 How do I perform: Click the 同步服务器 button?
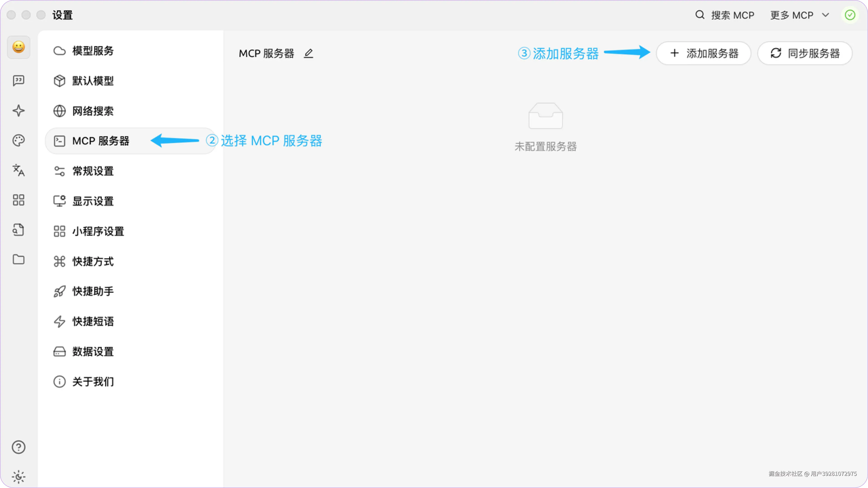(x=805, y=53)
